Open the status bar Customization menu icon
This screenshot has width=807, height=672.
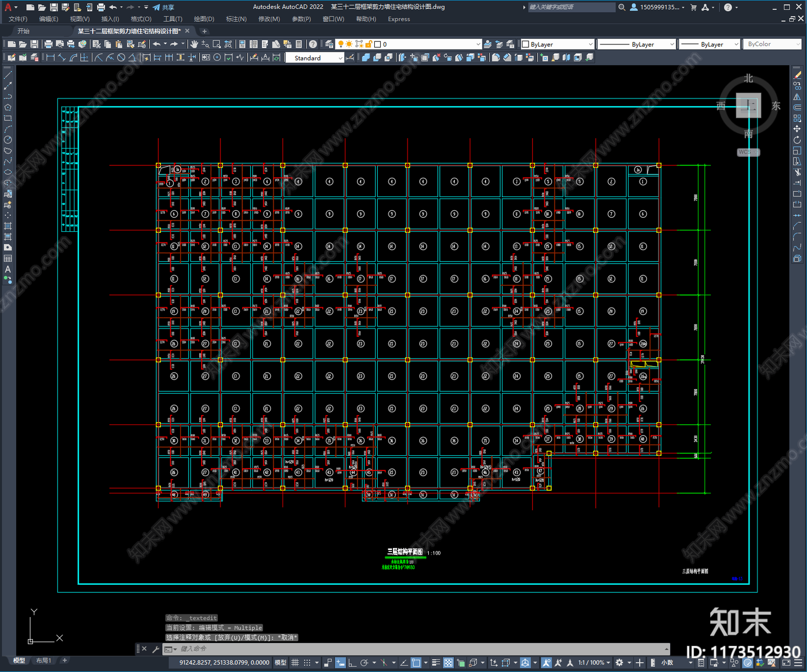798,662
